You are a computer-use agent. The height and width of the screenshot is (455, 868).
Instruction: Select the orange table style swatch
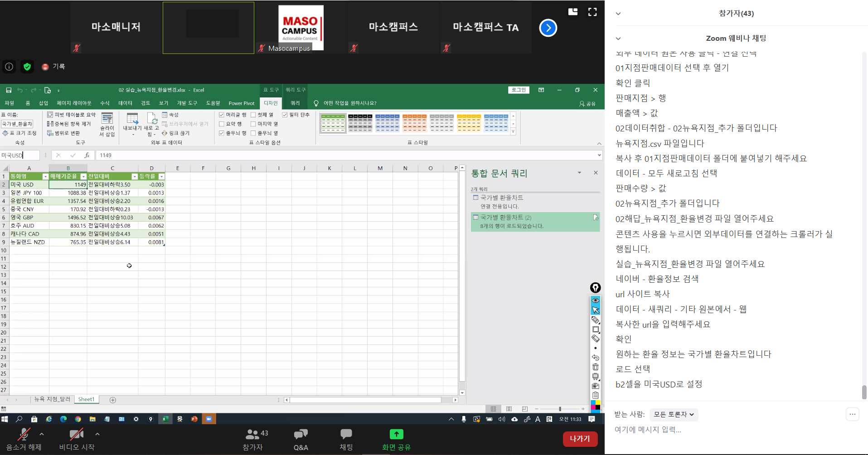[x=414, y=123]
